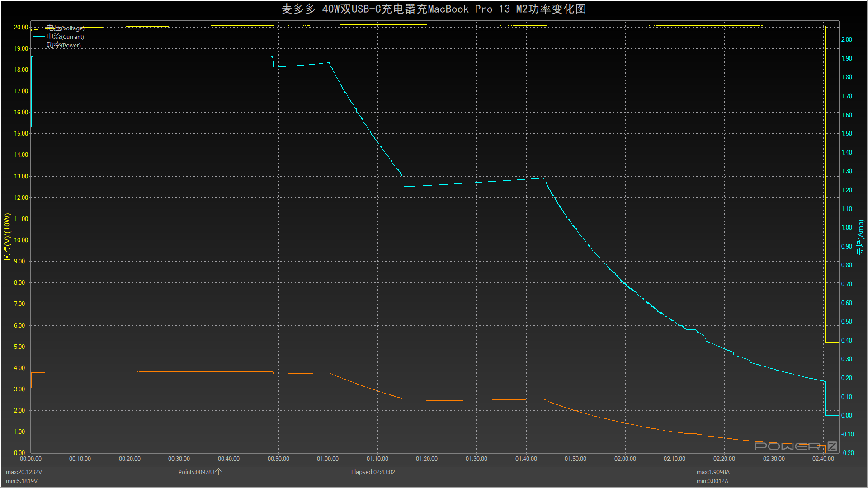Click the 1.20 tick on the ampere axis

[846, 190]
